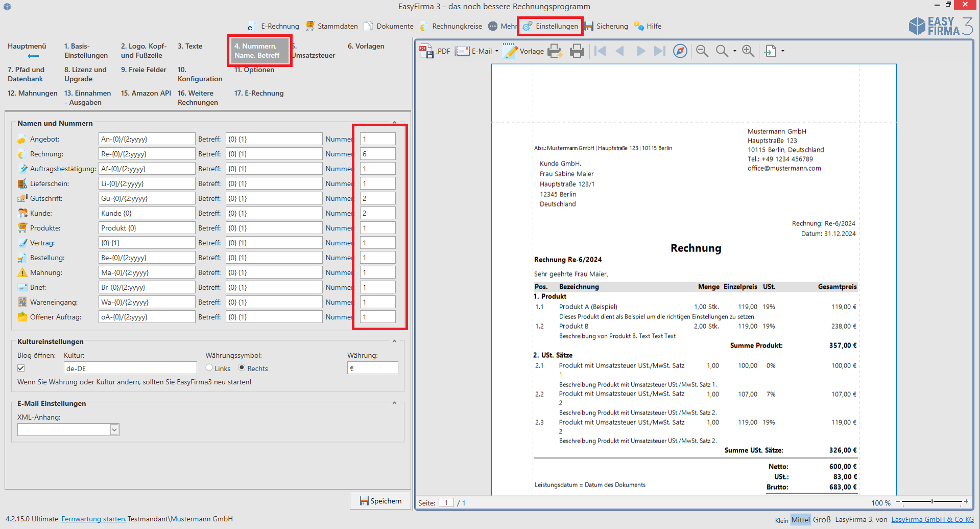
Task: Toggle Blog öffnen checkbox
Action: (21, 368)
